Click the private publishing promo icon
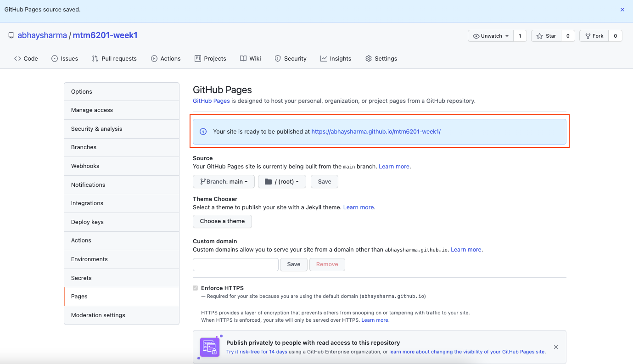This screenshot has width=633, height=364. click(x=210, y=347)
